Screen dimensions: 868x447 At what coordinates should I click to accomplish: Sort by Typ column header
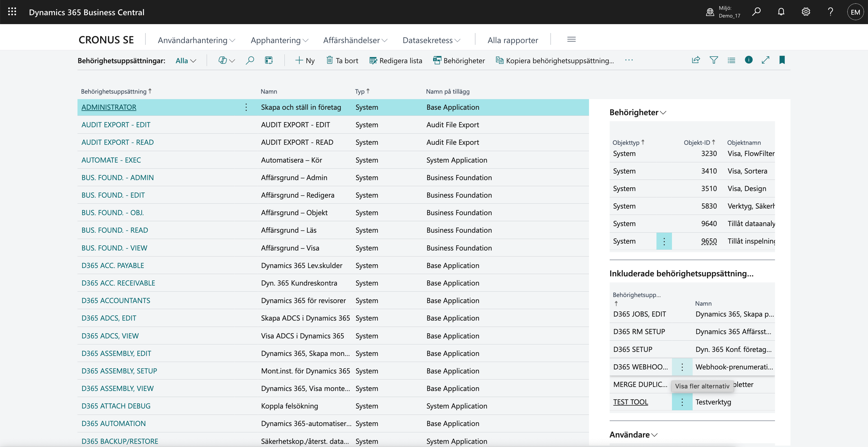pyautogui.click(x=362, y=91)
